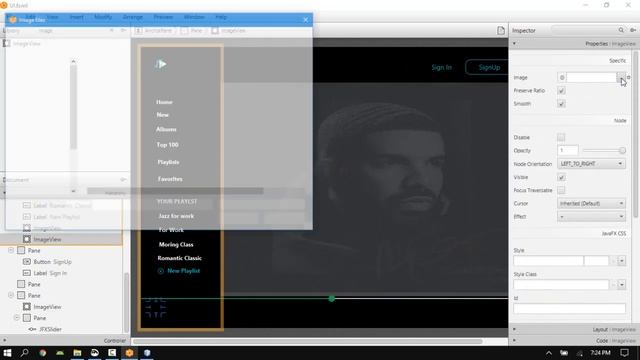Click the SignUp button in the preview

coord(487,67)
